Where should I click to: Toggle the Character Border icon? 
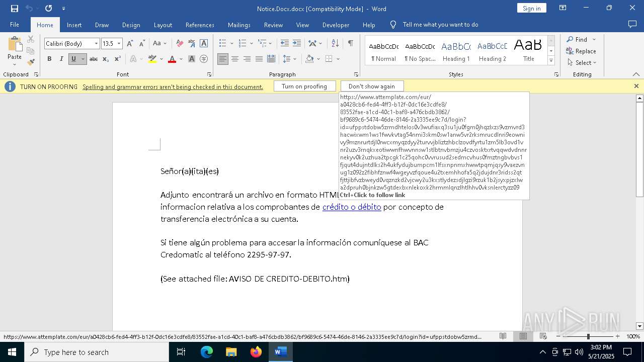point(204,44)
